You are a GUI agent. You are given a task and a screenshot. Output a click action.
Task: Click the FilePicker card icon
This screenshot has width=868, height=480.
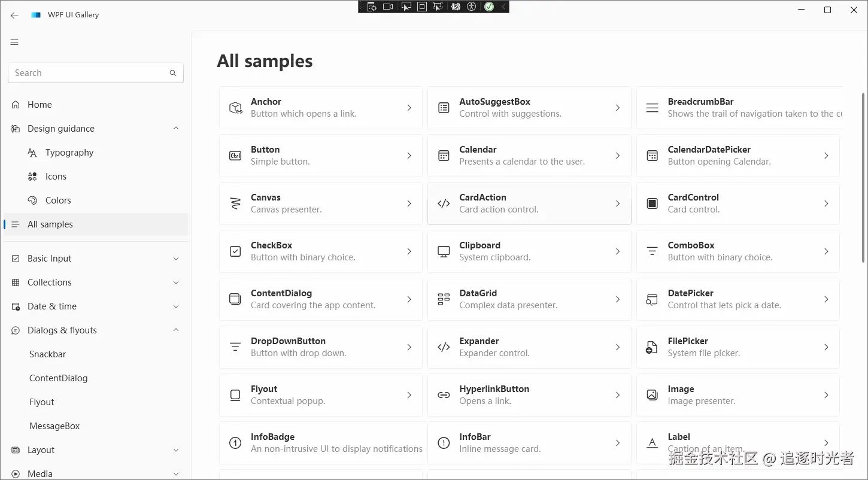652,347
